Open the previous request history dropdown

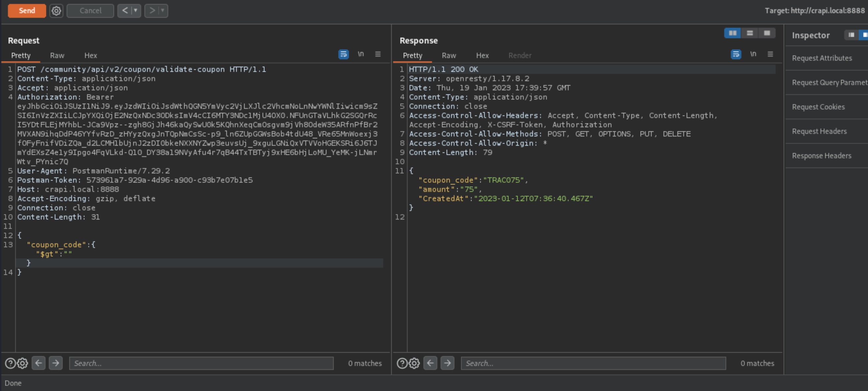[136, 11]
